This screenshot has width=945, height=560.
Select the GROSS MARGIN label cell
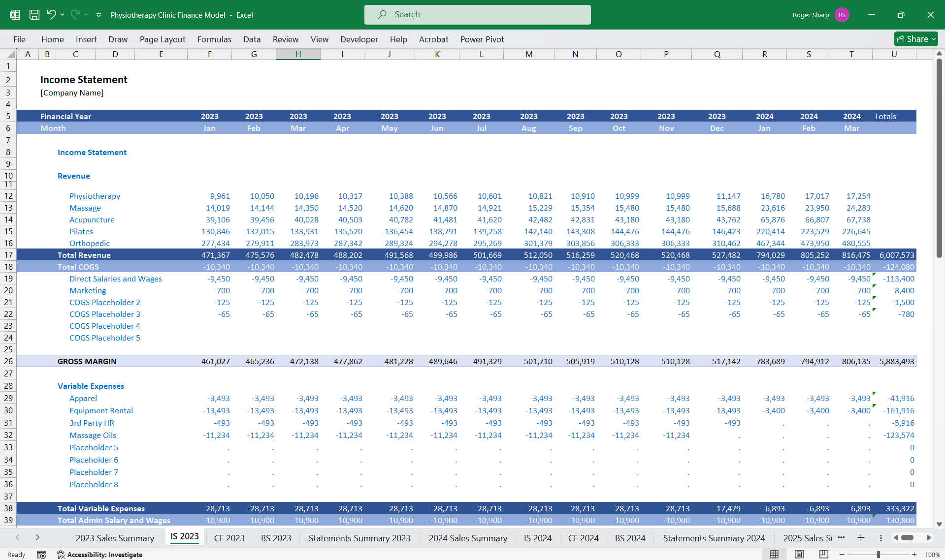pos(87,361)
